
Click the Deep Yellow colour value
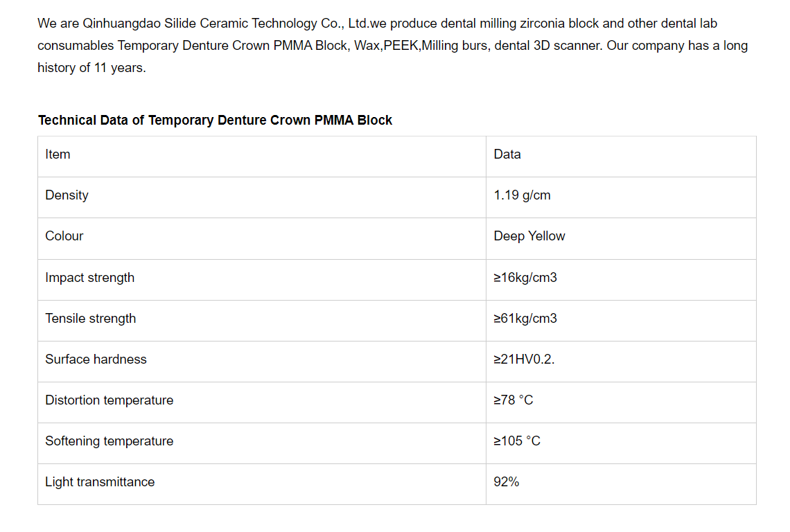[x=529, y=236]
